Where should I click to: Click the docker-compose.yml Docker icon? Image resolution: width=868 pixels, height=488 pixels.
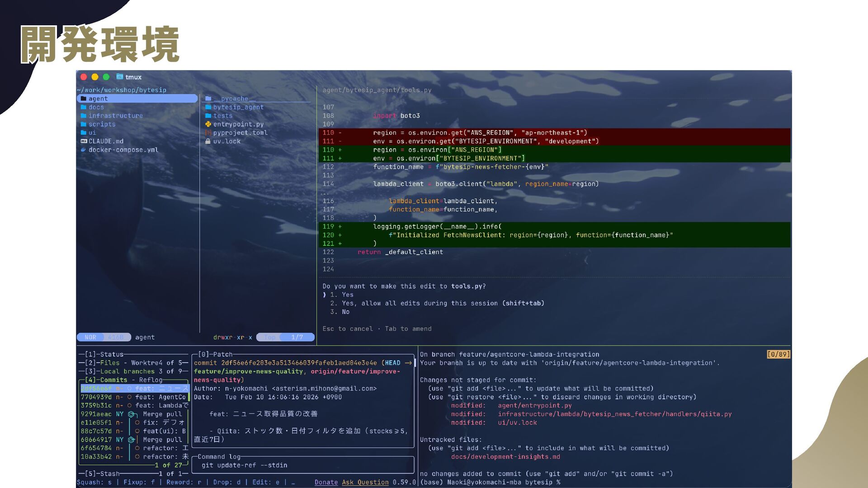coord(83,150)
